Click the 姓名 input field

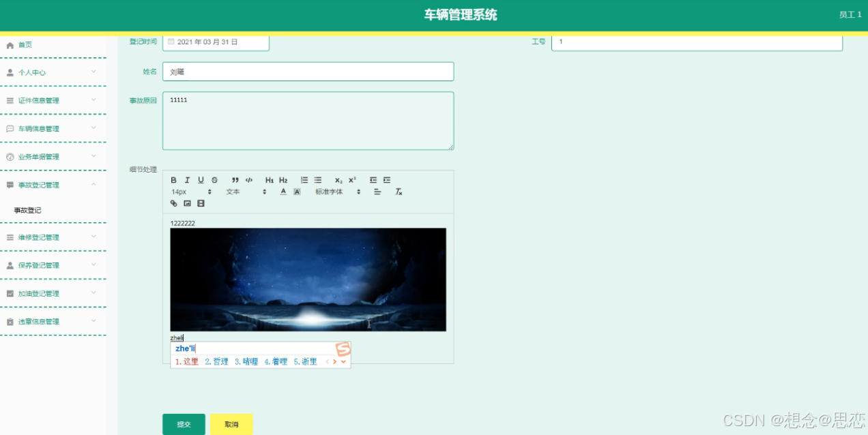click(308, 72)
